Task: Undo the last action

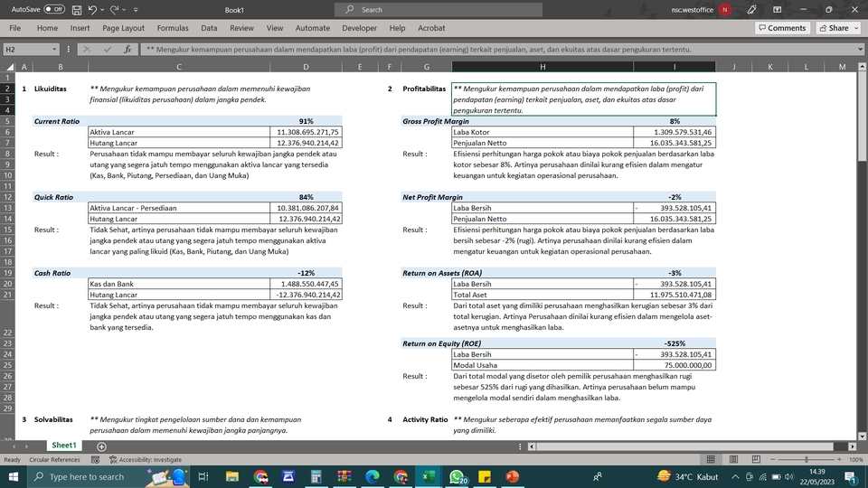Action: [92, 9]
